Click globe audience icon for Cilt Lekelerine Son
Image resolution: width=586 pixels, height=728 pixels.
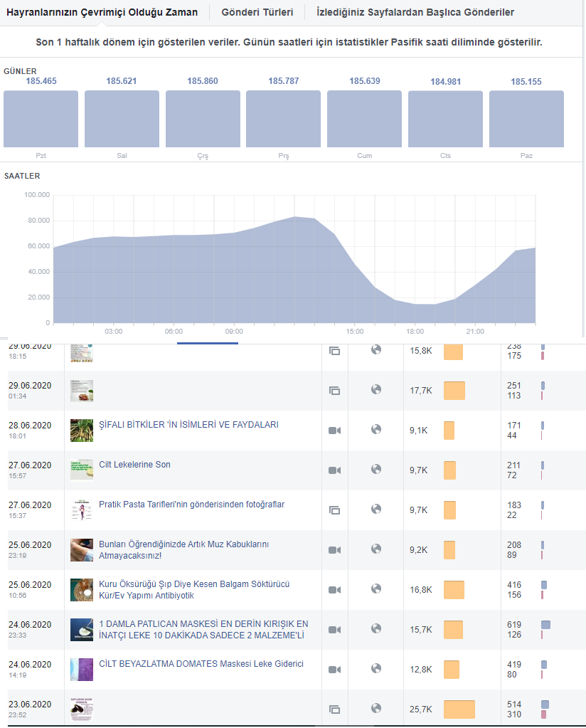coord(376,469)
